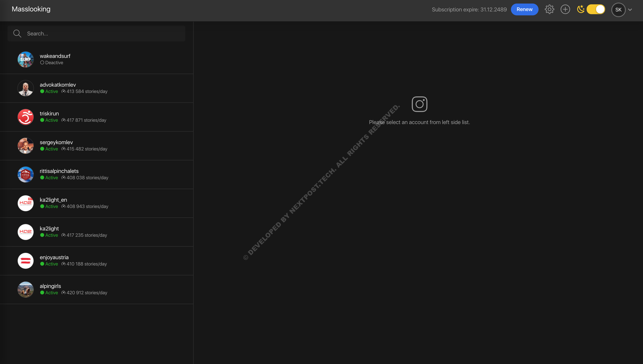Screen dimensions: 643x364
Task: Click the Masslooking title link
Action: click(x=31, y=9)
